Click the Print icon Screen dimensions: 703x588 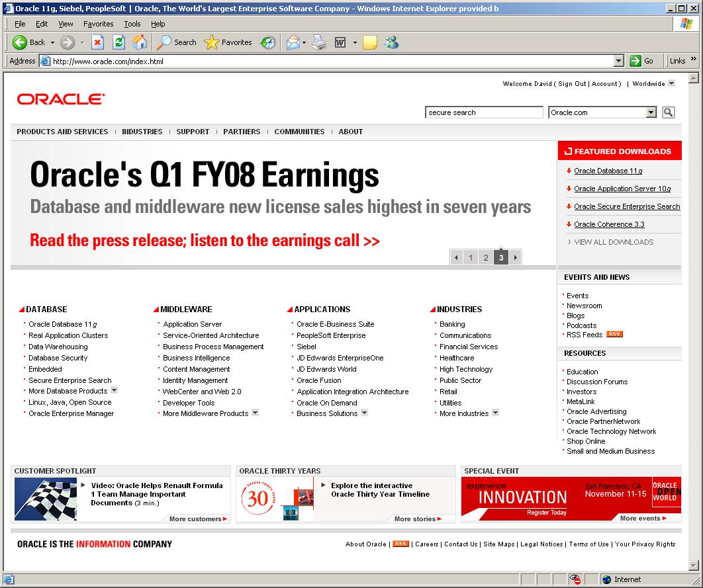(320, 42)
